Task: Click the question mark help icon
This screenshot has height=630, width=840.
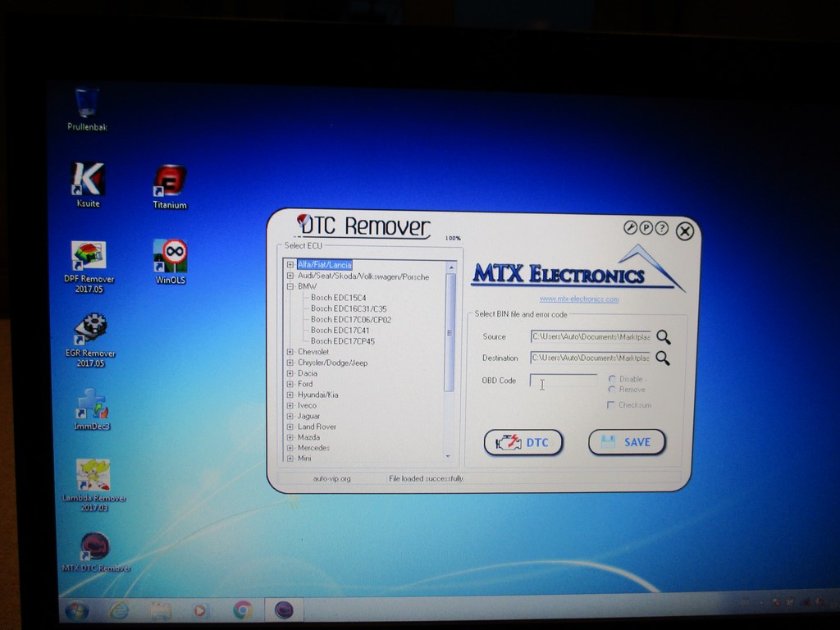Action: [661, 228]
